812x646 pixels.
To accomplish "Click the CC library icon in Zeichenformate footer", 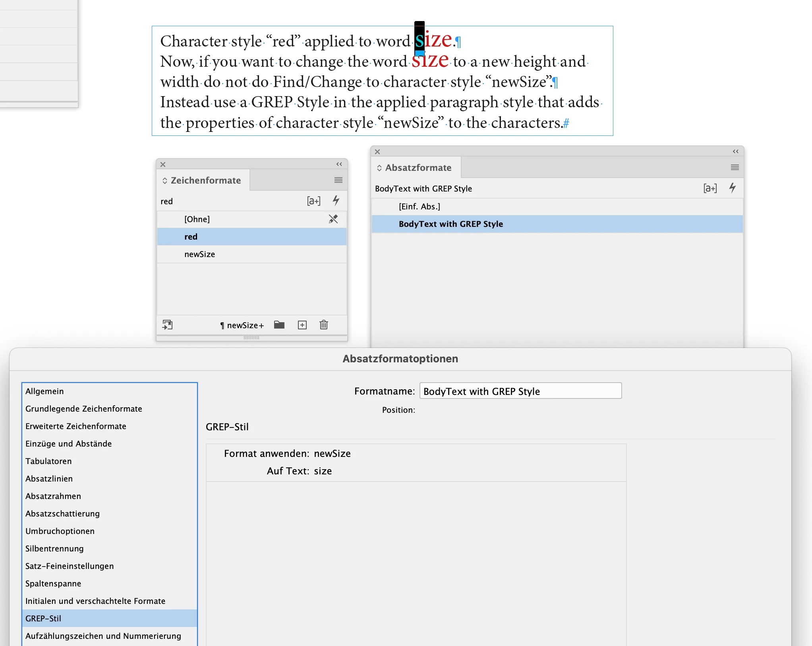I will pyautogui.click(x=167, y=325).
